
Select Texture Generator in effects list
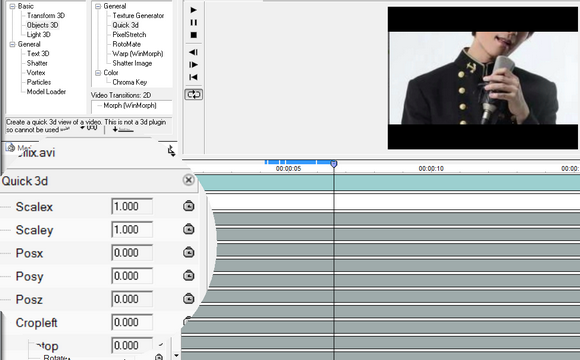pyautogui.click(x=138, y=16)
